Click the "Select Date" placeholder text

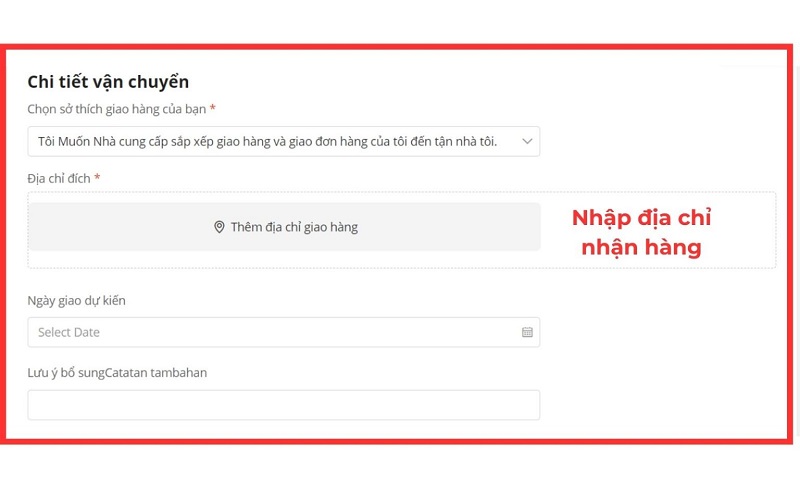coord(69,332)
